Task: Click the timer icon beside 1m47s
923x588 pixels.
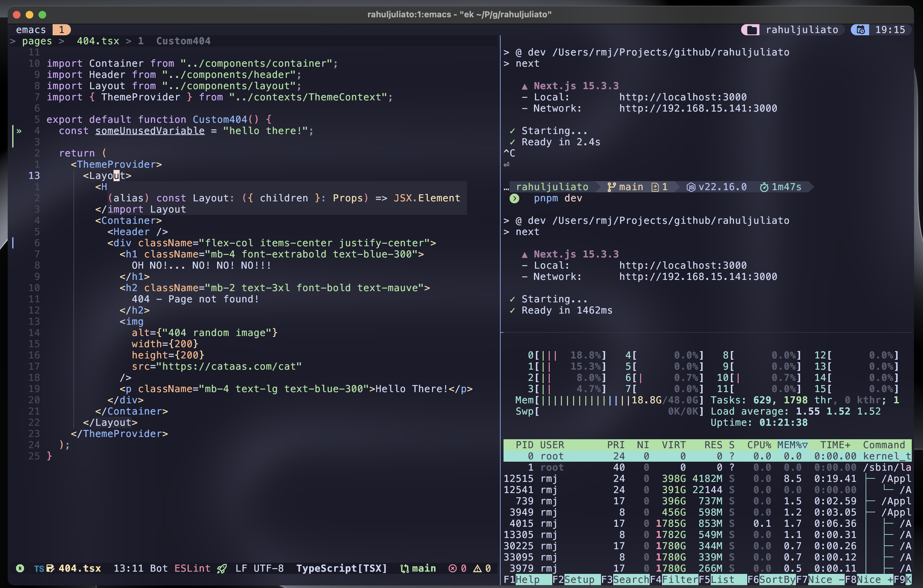Action: click(x=764, y=187)
